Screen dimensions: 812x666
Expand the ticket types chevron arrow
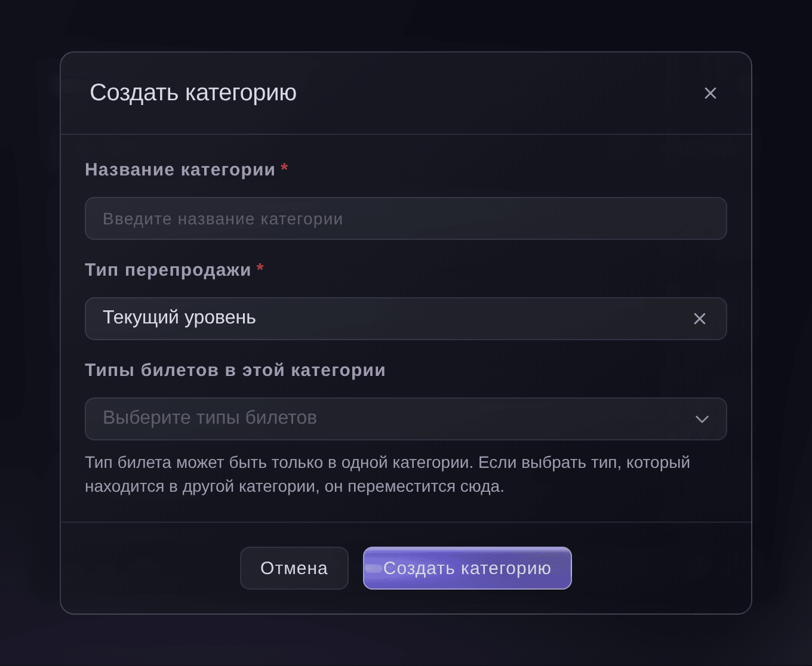[702, 419]
